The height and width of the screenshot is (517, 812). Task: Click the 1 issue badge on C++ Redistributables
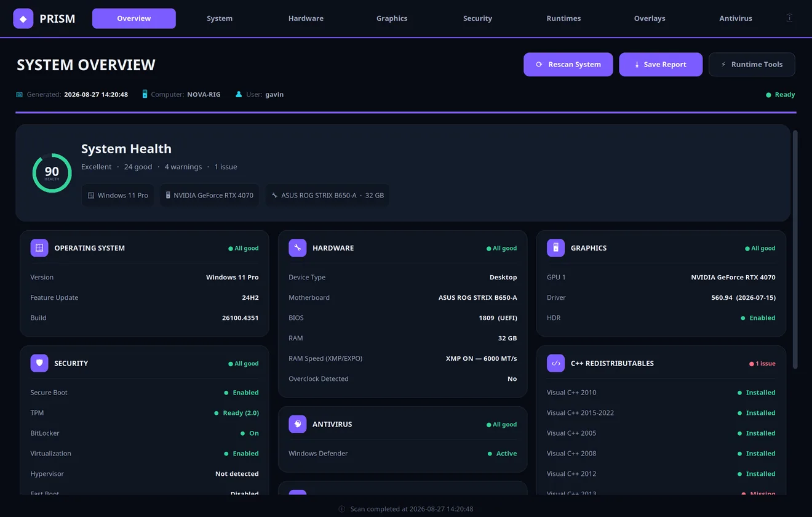pyautogui.click(x=762, y=364)
